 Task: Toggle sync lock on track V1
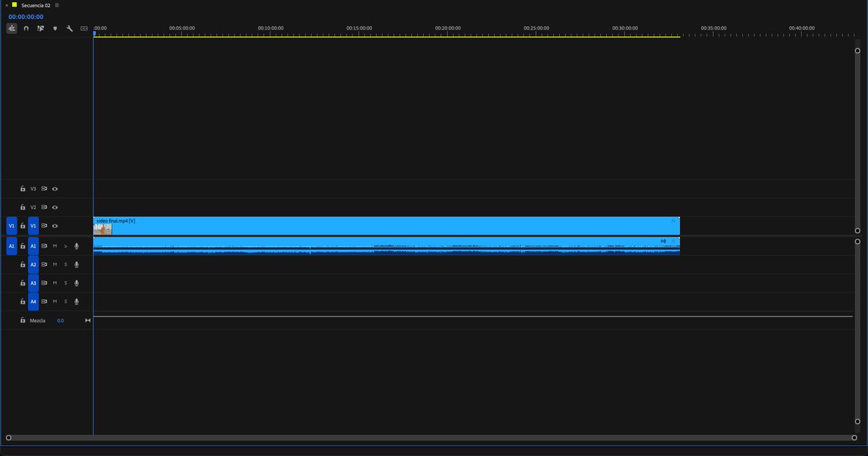click(44, 226)
